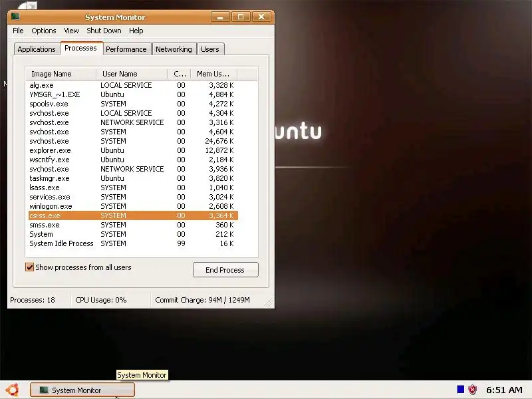
Task: Click the System Monitor title bar icon
Action: [15, 17]
